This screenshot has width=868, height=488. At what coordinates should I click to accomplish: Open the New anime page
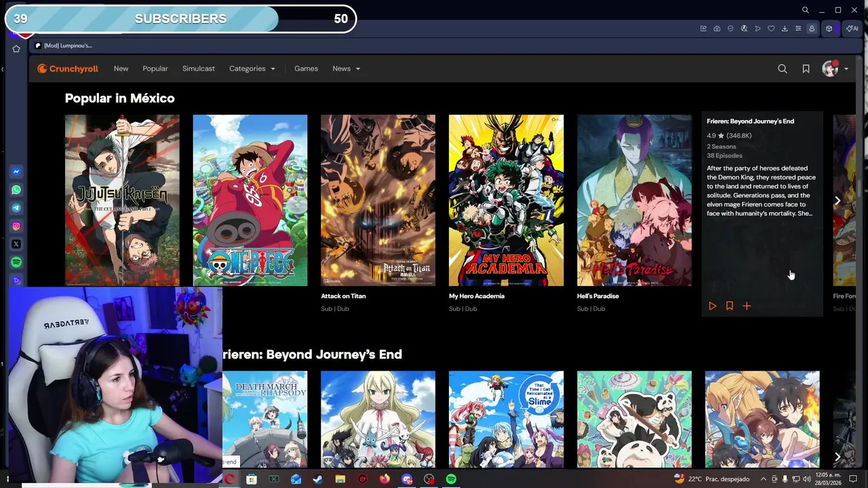coord(121,68)
